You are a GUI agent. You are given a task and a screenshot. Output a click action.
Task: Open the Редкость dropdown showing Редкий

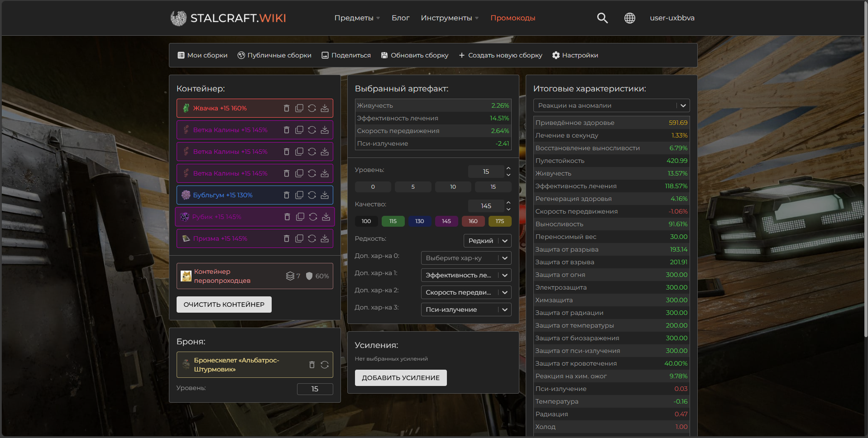point(488,241)
